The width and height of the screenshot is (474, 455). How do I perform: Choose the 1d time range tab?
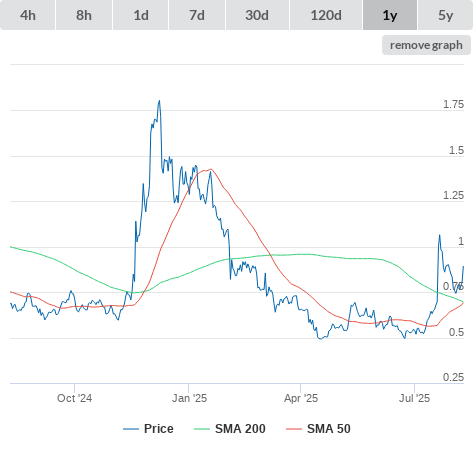pyautogui.click(x=141, y=15)
